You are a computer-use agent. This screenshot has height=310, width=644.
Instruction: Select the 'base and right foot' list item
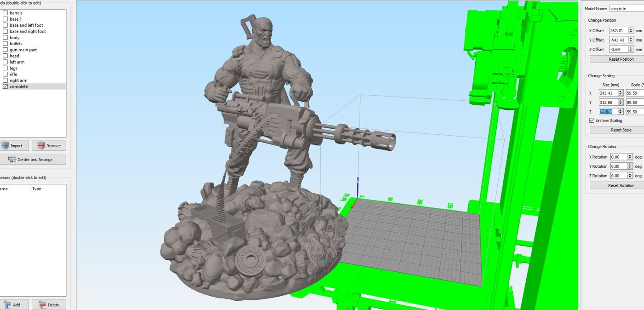pos(33,31)
